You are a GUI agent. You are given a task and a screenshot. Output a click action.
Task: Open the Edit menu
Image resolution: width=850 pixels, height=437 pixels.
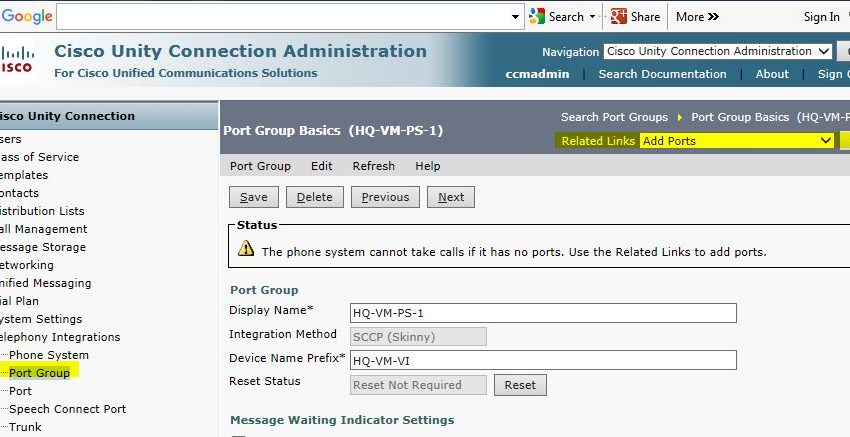tap(321, 166)
